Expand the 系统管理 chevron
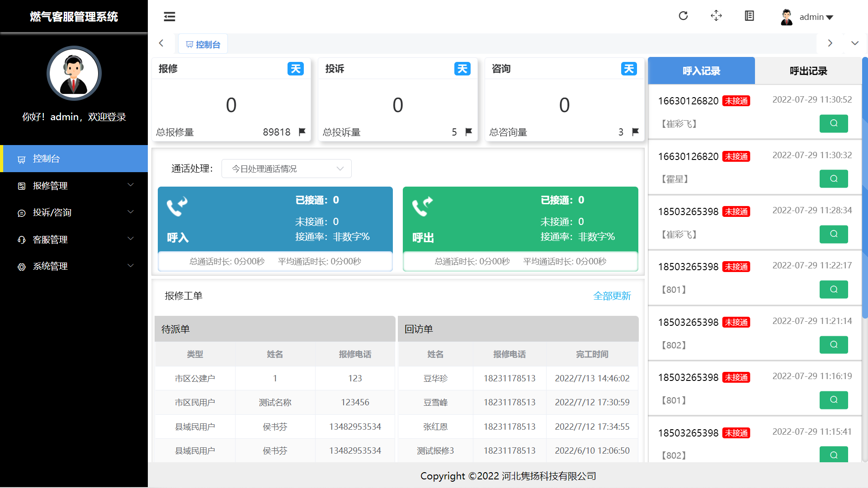Screen dimensions: 868x488 [131, 266]
